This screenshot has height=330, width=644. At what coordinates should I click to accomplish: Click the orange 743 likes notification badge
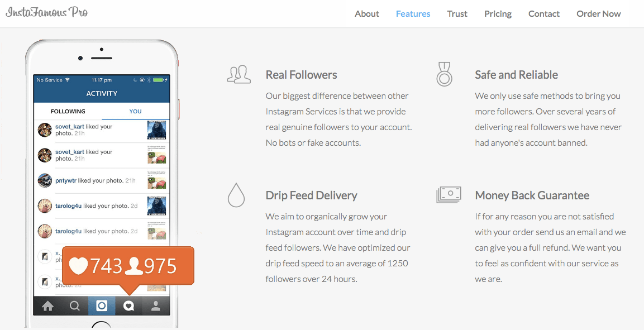[x=128, y=266]
